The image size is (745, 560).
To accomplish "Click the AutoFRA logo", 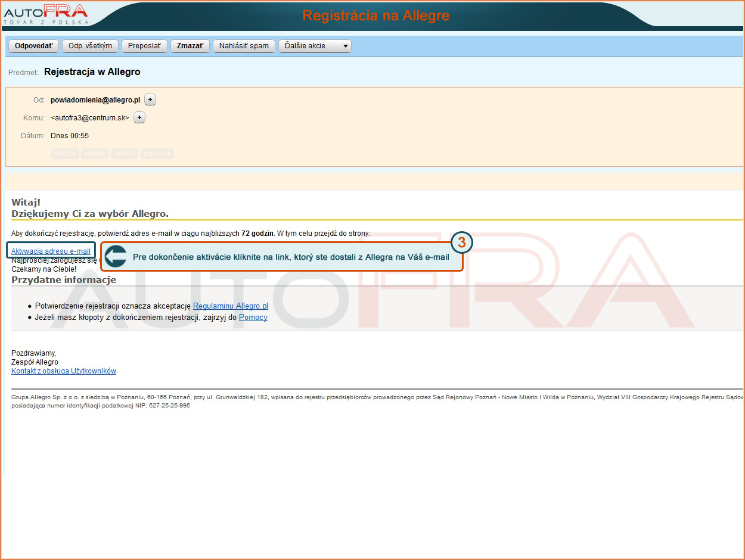I will [46, 15].
